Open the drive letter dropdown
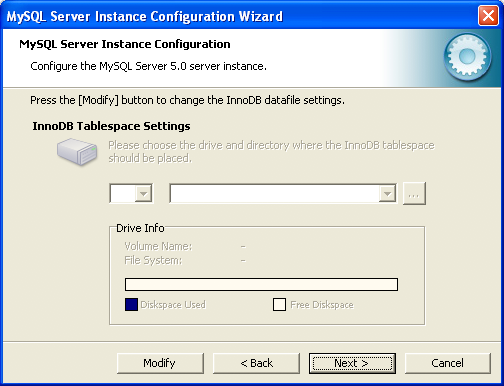The width and height of the screenshot is (504, 386). pyautogui.click(x=143, y=193)
